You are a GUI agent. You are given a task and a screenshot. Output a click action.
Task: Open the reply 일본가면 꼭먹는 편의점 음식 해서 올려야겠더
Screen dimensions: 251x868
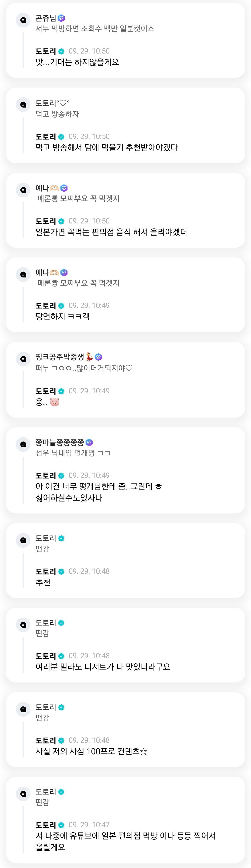[111, 232]
